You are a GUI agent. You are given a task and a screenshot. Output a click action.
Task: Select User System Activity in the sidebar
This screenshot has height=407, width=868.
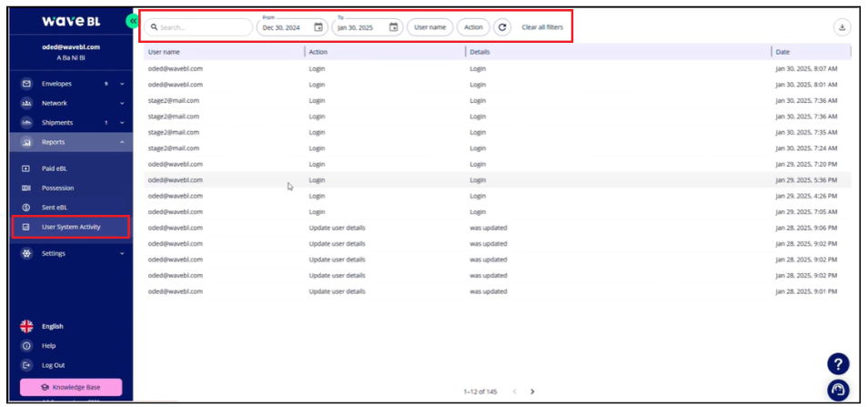(71, 227)
